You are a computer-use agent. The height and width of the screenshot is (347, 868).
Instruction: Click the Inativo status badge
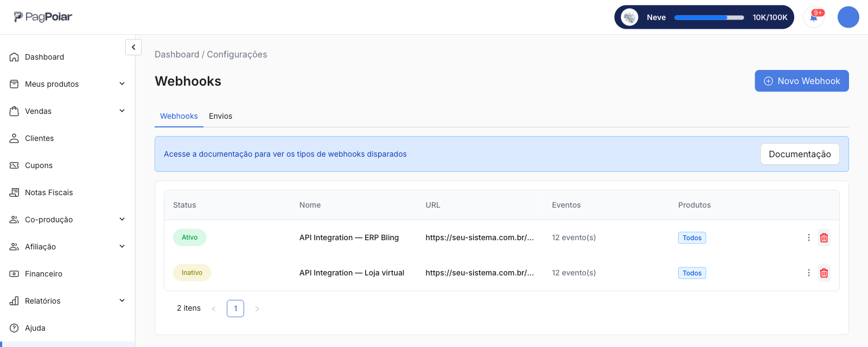pyautogui.click(x=192, y=273)
